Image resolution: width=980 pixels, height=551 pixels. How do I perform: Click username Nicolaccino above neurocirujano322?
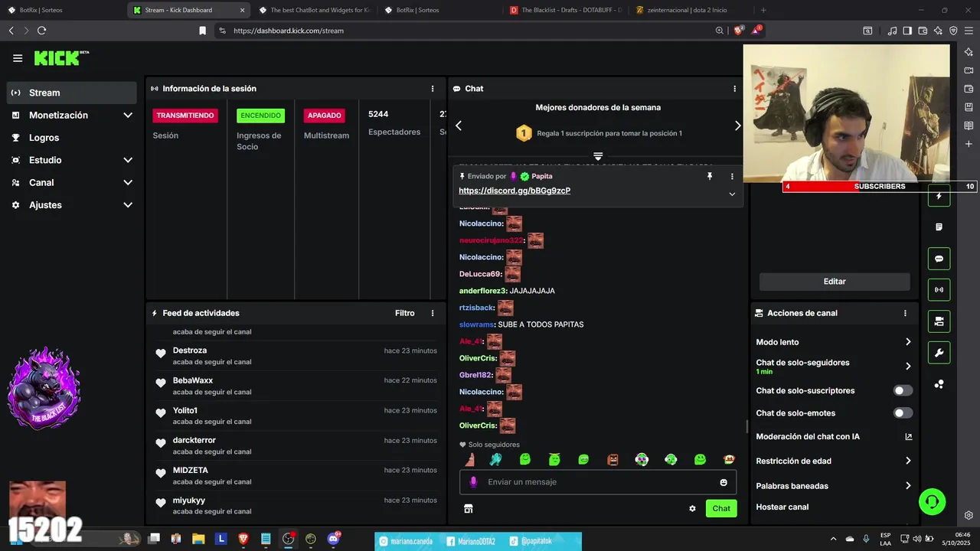click(481, 223)
